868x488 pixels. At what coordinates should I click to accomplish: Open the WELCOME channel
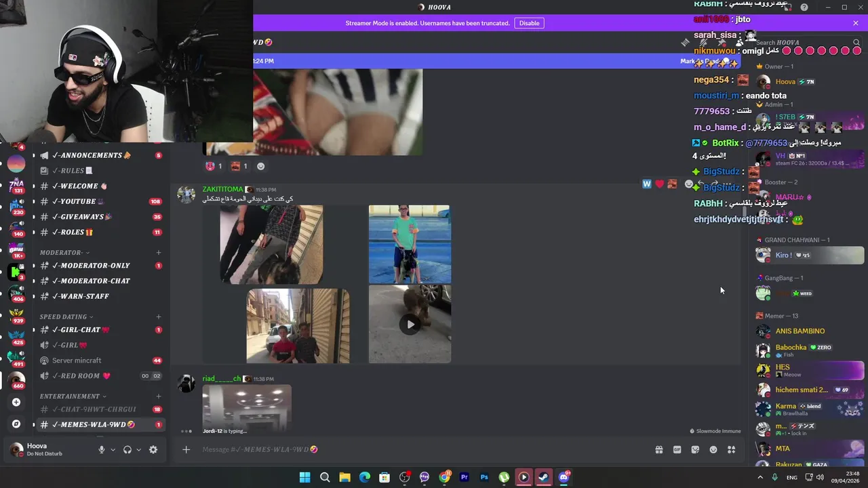point(100,186)
